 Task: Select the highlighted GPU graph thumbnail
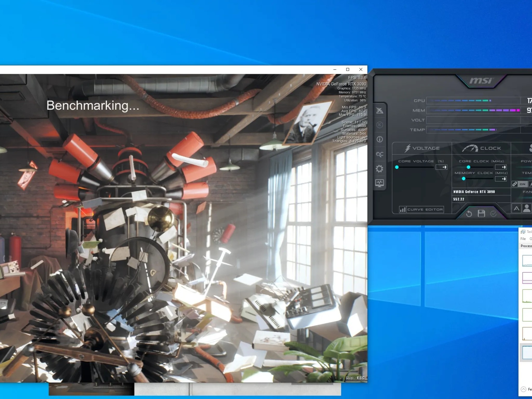(527, 353)
